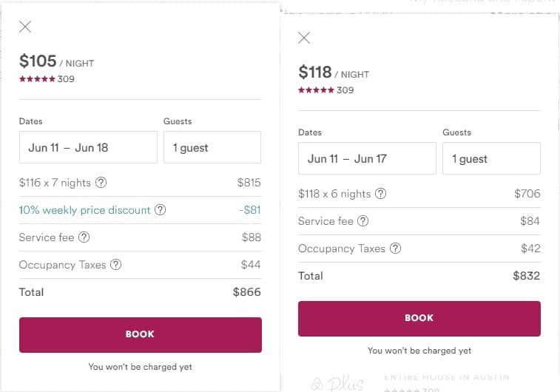This screenshot has height=392, width=560.
Task: Open help icon beside $116 x 7 nights
Action: tap(101, 183)
